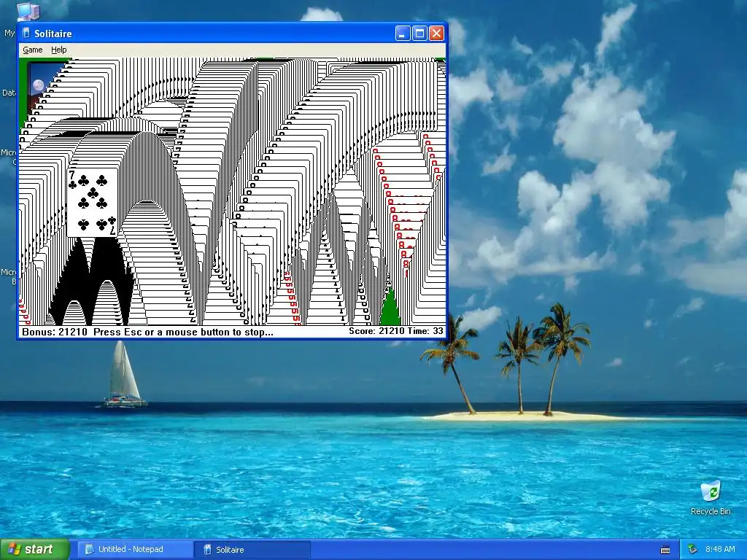The width and height of the screenshot is (747, 560).
Task: Switch to Untitled - Notepad taskbar button
Action: pos(134,549)
